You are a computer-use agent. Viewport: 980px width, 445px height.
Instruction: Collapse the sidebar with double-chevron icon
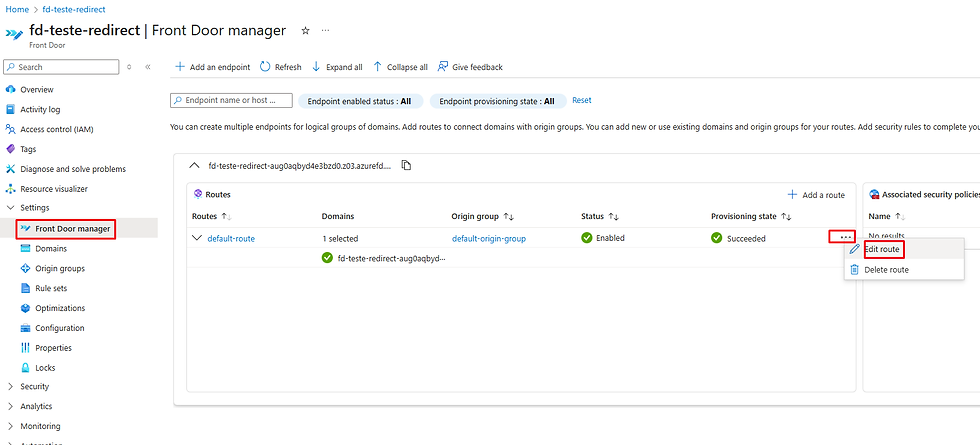[148, 67]
